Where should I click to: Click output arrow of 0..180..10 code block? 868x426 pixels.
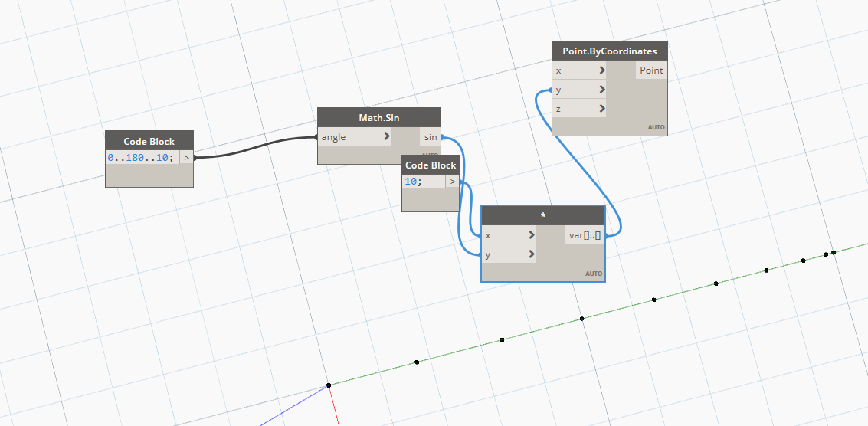tap(187, 157)
